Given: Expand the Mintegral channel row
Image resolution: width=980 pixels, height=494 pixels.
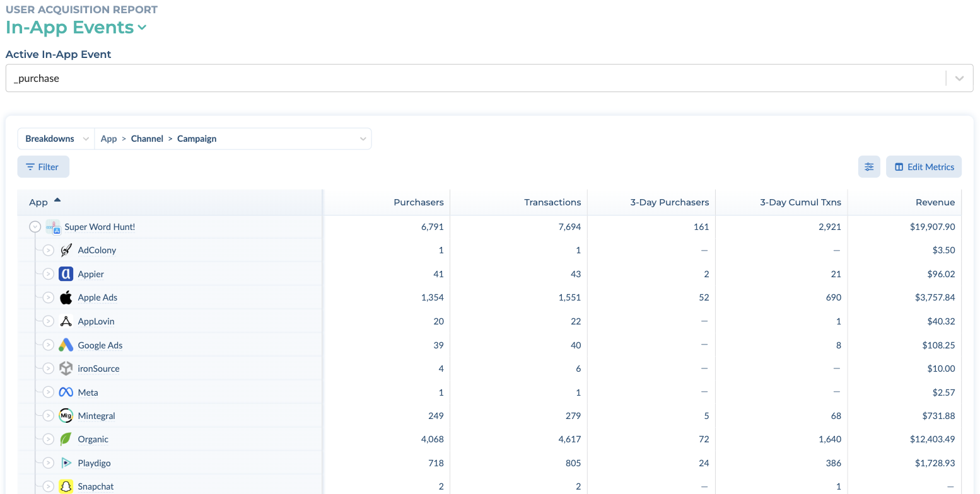Looking at the screenshot, I should click(x=49, y=416).
